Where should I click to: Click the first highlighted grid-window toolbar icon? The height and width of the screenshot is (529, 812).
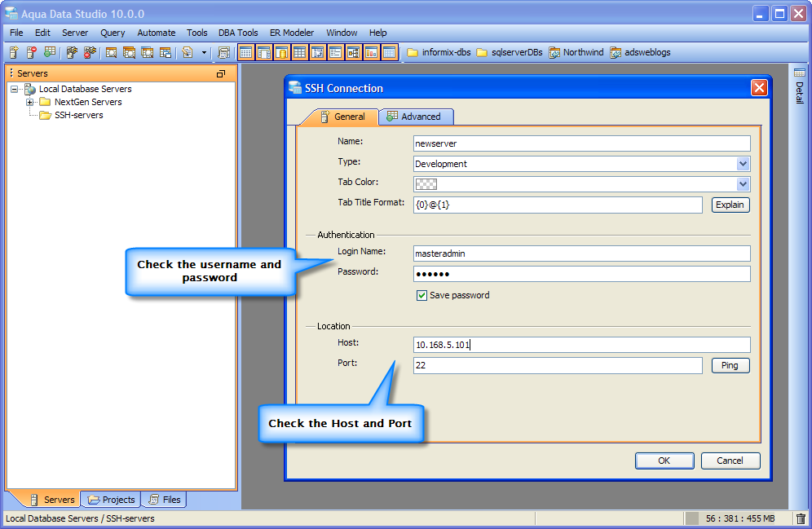246,52
